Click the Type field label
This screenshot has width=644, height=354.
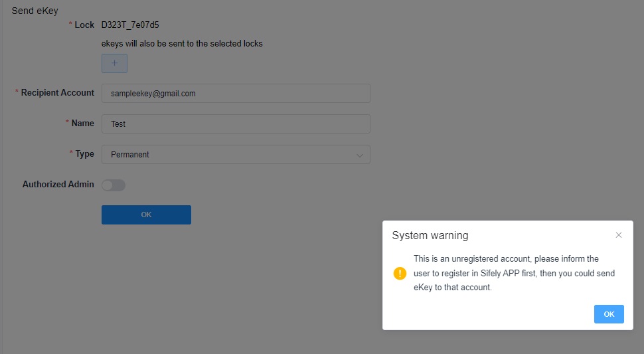pos(84,154)
